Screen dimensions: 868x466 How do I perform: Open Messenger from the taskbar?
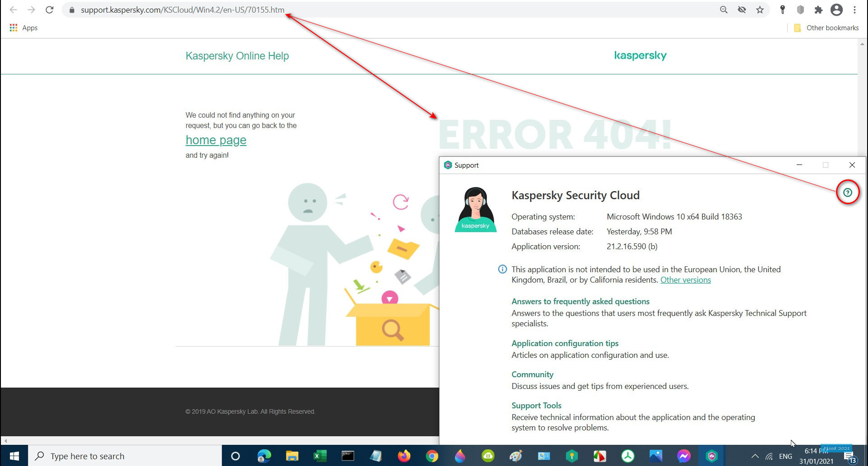point(683,456)
